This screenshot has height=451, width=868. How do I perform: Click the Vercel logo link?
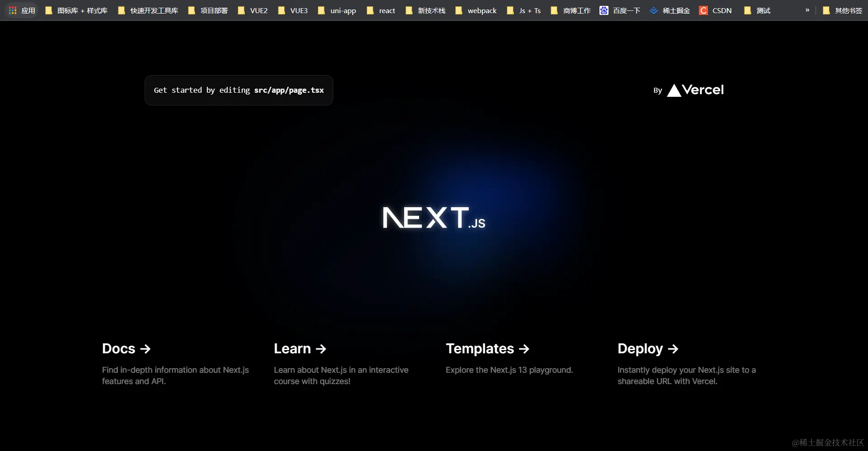click(695, 90)
